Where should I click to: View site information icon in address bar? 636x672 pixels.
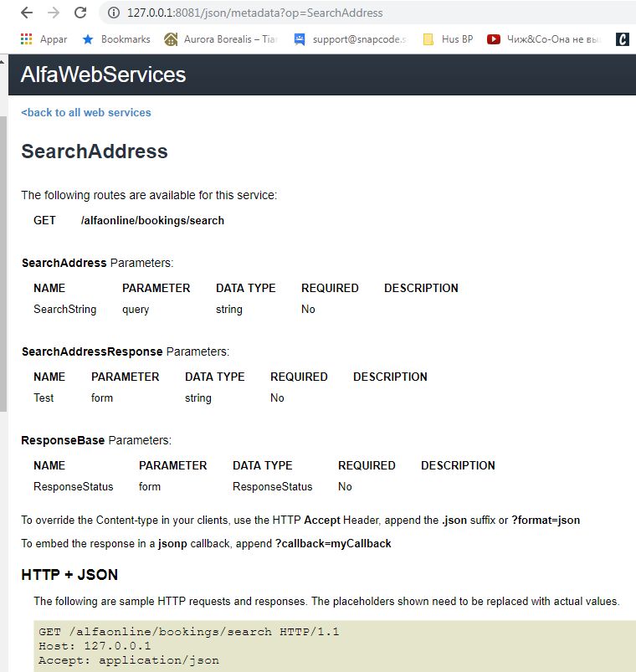coord(114,13)
